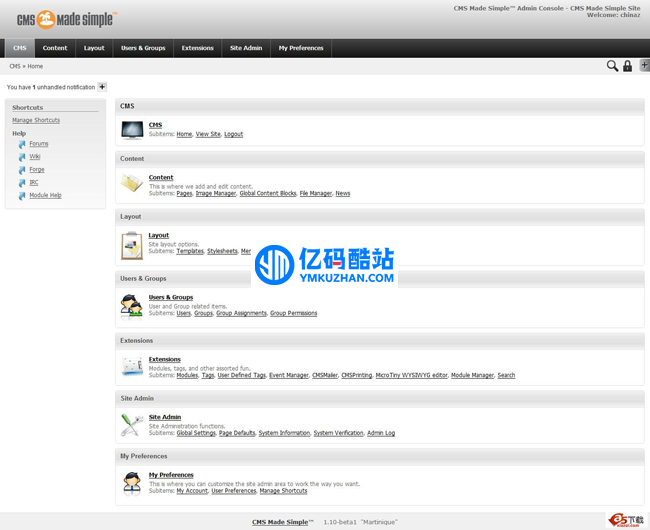The image size is (650, 530).
Task: Open the CMS menu tab
Action: (x=19, y=48)
